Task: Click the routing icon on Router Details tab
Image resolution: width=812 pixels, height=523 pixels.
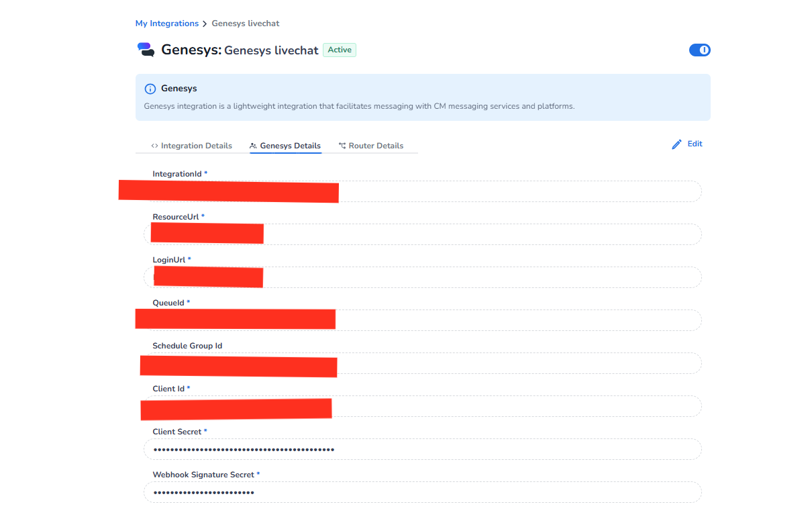Action: coord(342,146)
